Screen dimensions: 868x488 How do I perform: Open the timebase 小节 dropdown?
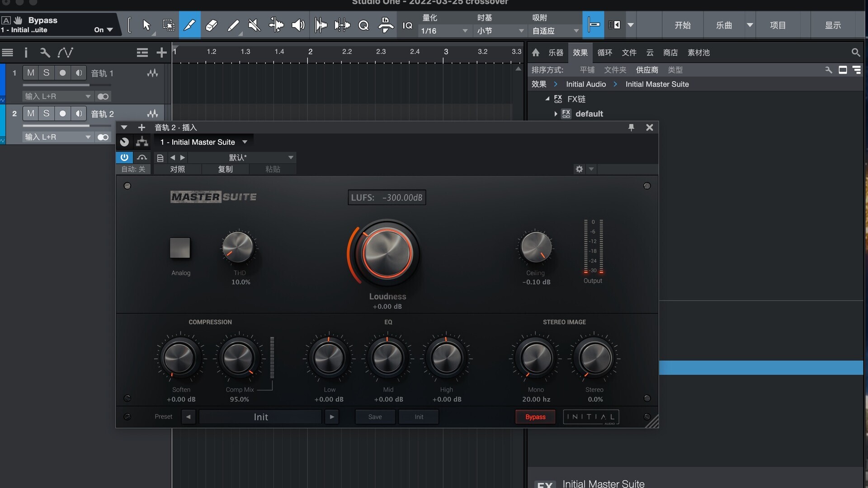coord(500,31)
